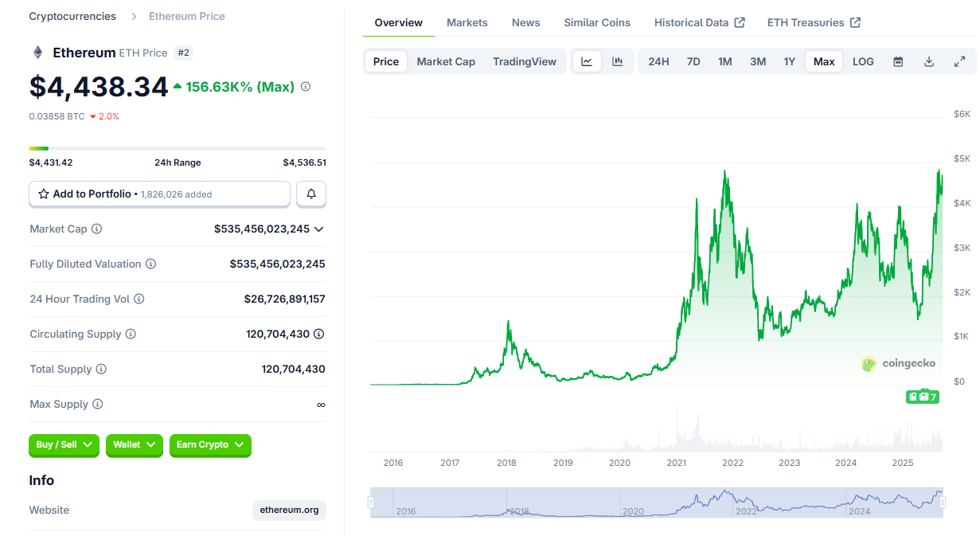Expand chart to fullscreen
Viewport: 980px width, 536px height.
pos(959,61)
